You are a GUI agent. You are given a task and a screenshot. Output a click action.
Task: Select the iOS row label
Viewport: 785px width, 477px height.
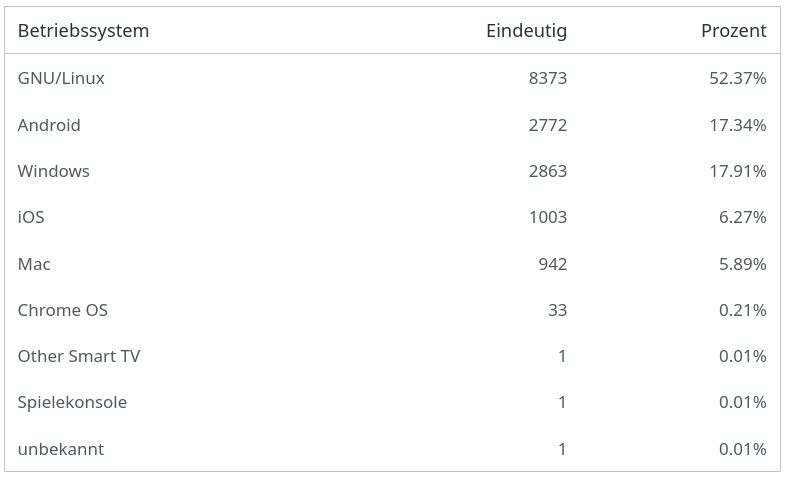[x=31, y=217]
